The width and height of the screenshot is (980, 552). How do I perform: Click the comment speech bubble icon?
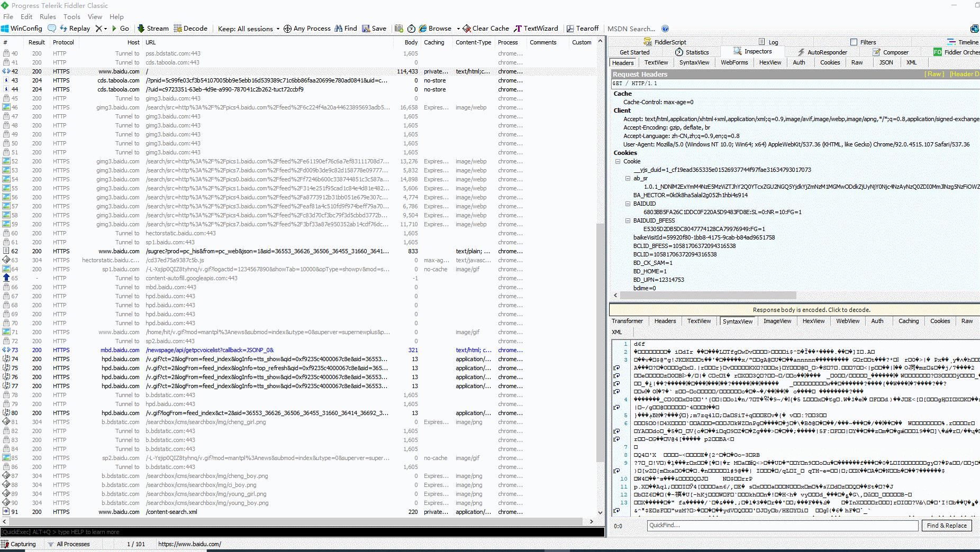[x=52, y=29]
